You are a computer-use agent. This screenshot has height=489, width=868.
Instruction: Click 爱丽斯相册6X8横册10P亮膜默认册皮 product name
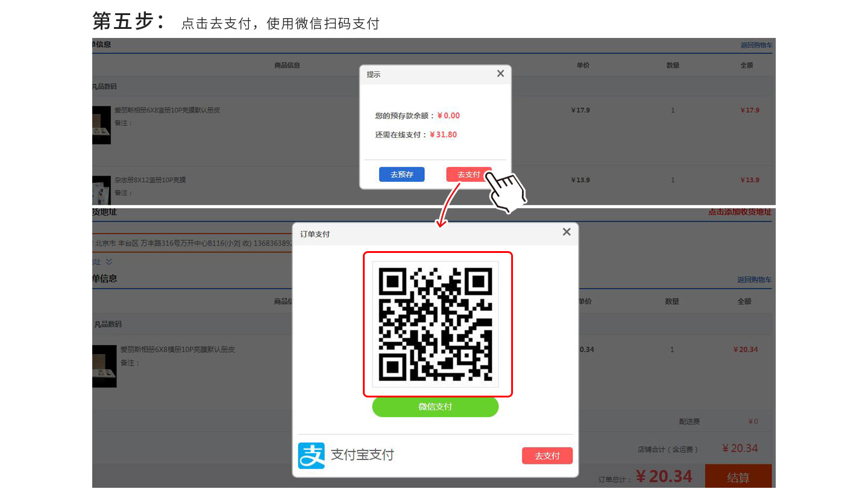177,349
